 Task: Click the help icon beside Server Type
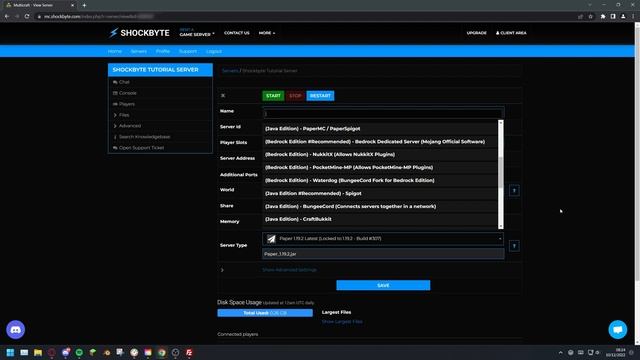coord(514,246)
